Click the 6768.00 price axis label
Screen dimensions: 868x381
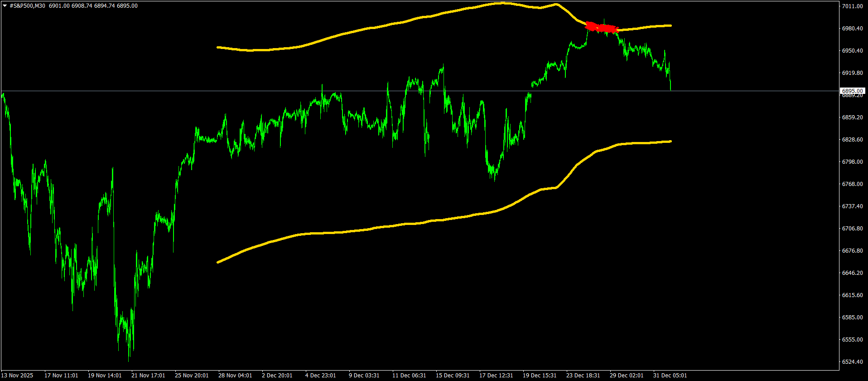click(852, 184)
